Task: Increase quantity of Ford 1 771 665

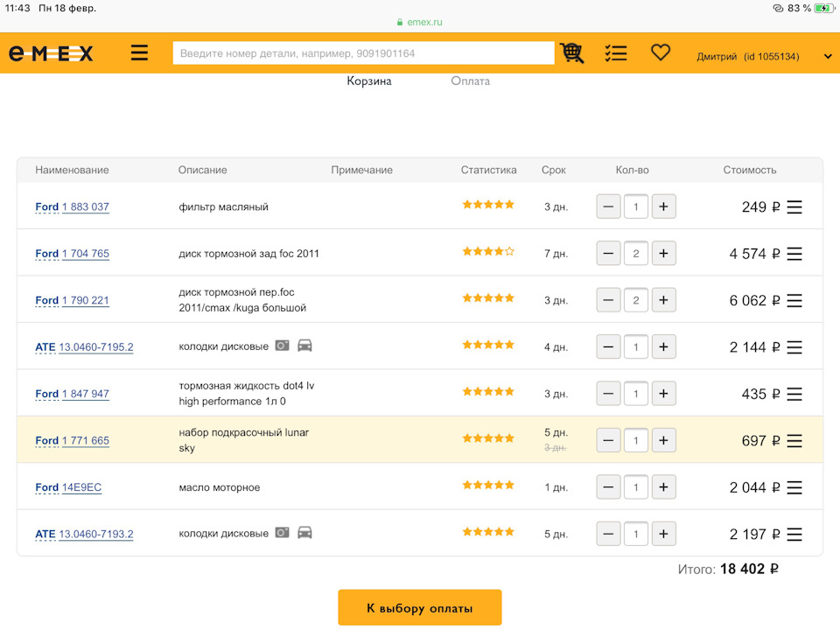Action: 663,441
